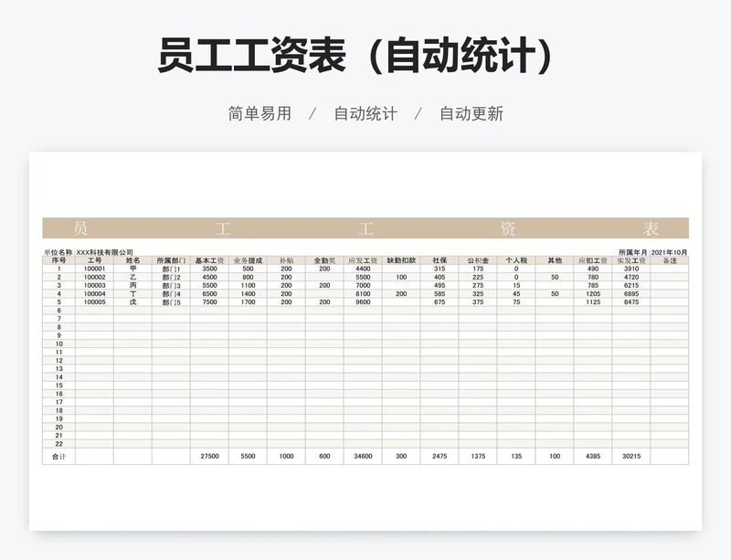Select the name cell 丁

(132, 294)
